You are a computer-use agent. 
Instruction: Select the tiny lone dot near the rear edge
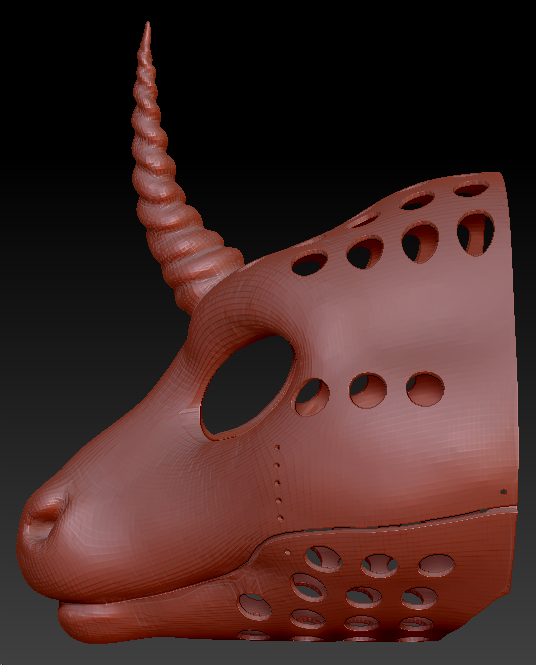point(503,492)
